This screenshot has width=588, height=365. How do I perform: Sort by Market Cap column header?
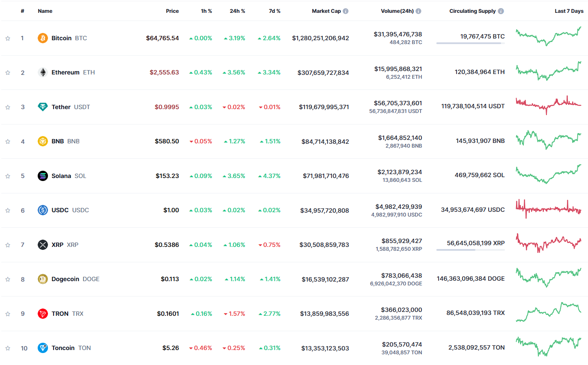pyautogui.click(x=326, y=11)
